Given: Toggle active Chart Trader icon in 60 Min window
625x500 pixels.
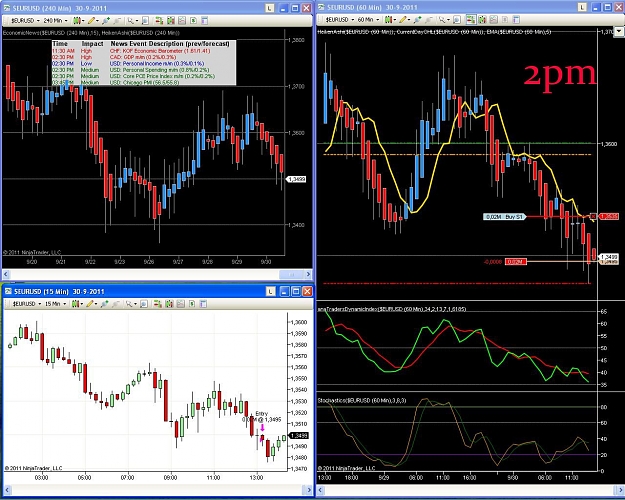Looking at the screenshot, I should coord(471,20).
